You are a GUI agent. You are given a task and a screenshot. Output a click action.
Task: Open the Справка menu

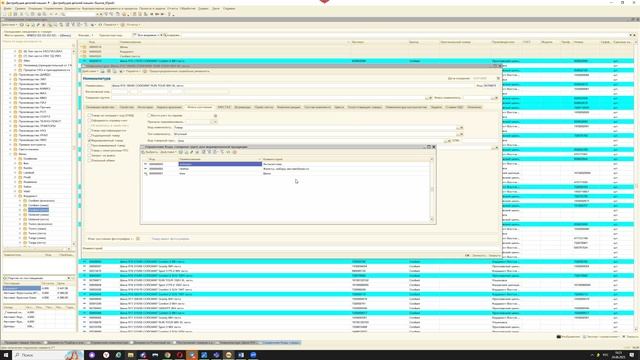(229, 8)
